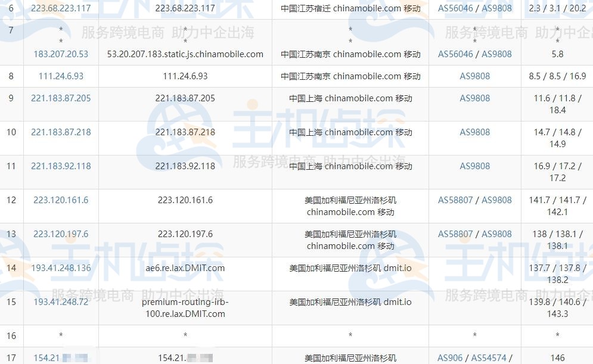
Task: Select the ae6.re.lax.DMIT.com hostname
Action: [x=185, y=268]
